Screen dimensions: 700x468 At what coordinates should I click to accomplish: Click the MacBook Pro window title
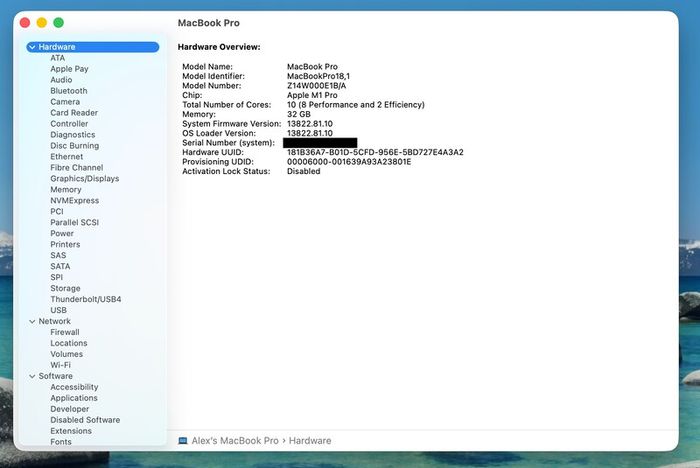point(208,23)
